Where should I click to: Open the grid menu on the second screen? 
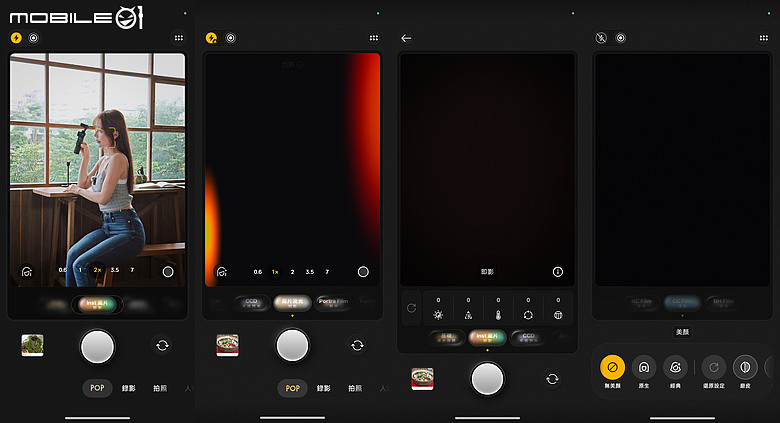click(374, 38)
